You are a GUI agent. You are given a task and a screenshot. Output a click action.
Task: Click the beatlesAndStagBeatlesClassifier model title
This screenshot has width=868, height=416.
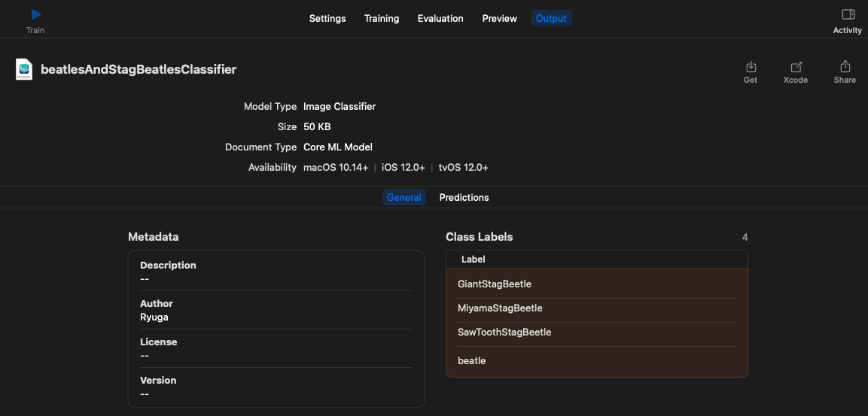139,70
